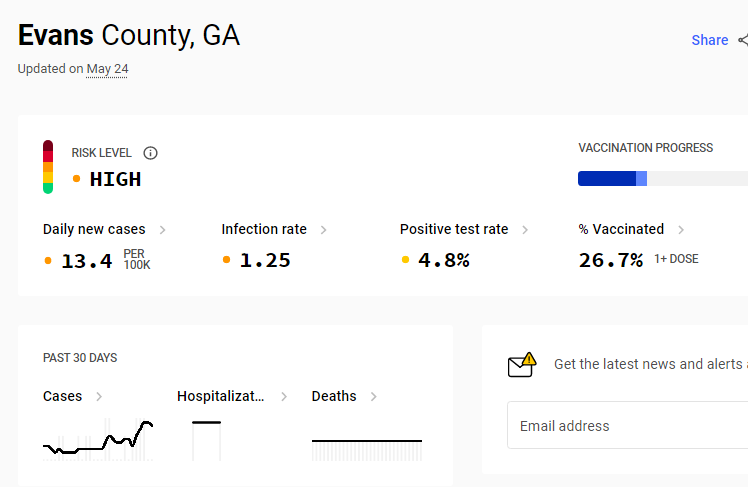Open the Cases sparkline chart
748x487 pixels.
tap(98, 439)
